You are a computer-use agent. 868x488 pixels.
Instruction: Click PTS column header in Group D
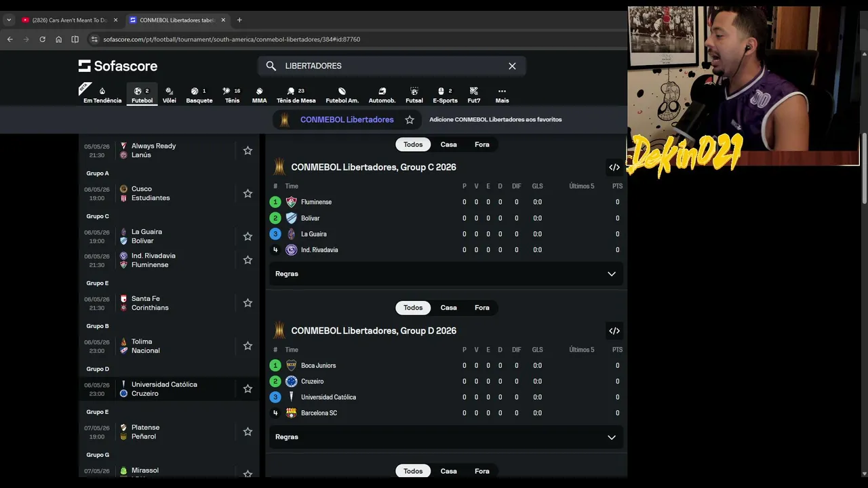[617, 350]
